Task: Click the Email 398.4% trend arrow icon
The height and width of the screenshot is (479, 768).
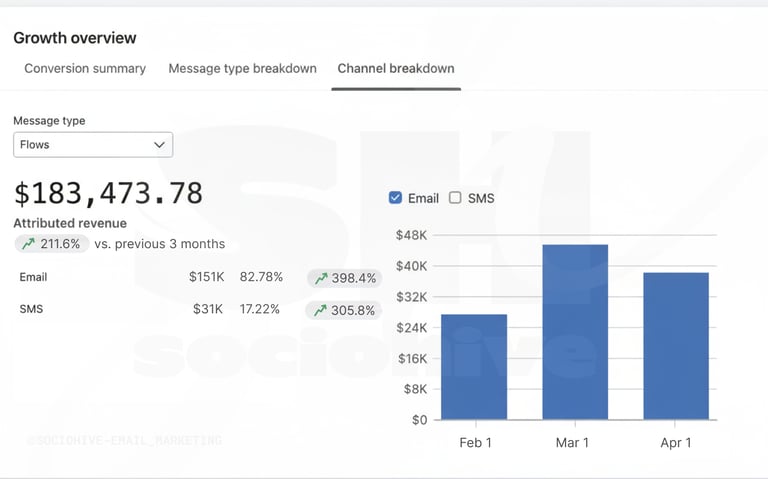Action: coord(321,278)
